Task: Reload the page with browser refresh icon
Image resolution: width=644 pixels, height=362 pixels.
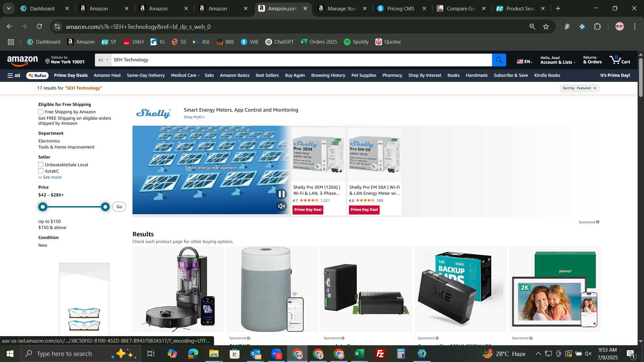Action: pos(40,26)
